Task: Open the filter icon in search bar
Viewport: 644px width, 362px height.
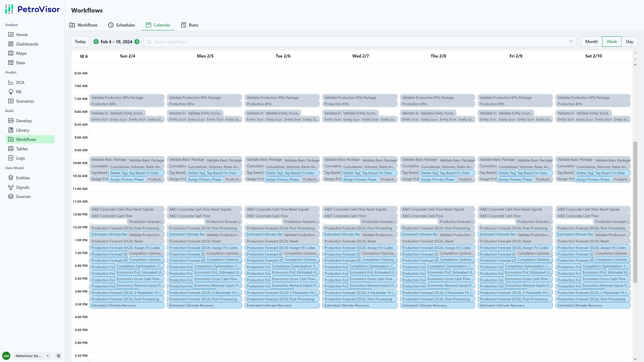Action: 571,42
